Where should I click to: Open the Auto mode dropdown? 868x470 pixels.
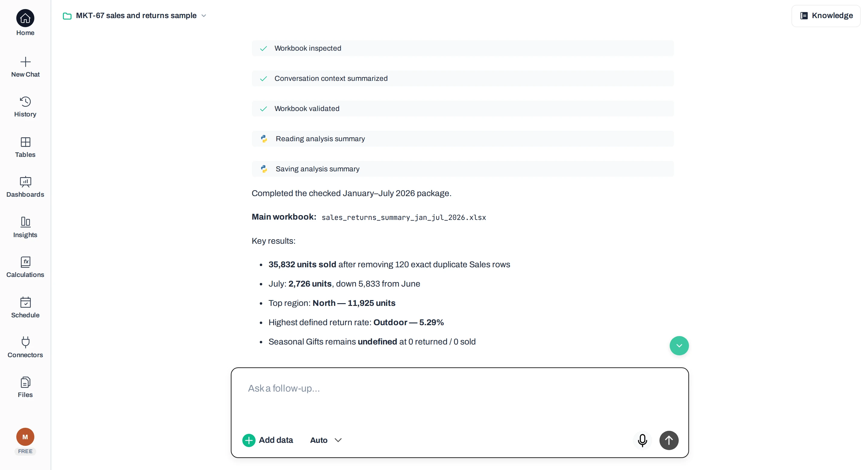pos(326,440)
